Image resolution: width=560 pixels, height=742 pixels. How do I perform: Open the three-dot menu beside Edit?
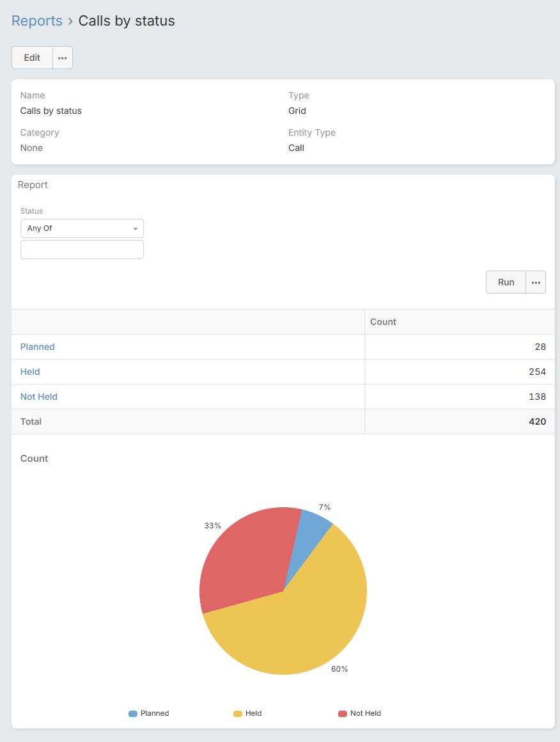(x=62, y=58)
